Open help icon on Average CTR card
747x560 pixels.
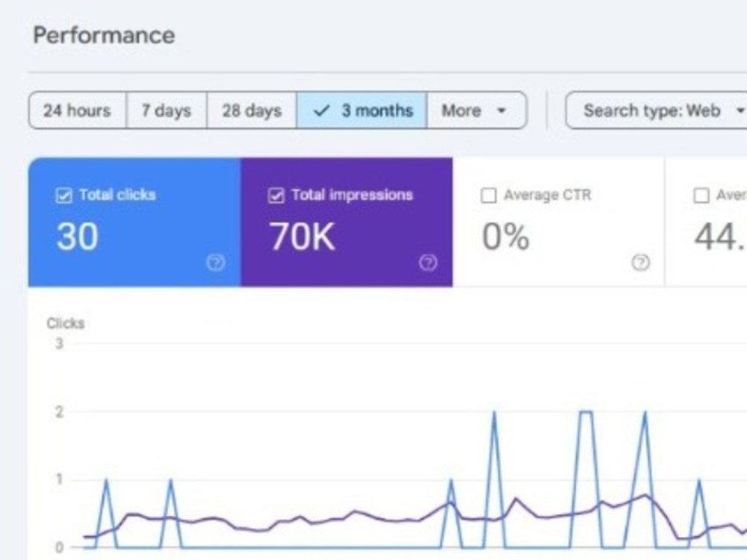click(x=640, y=262)
